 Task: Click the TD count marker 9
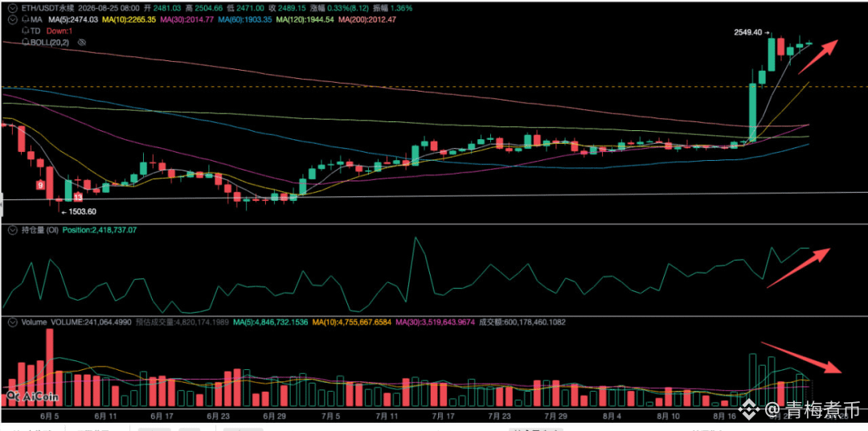pyautogui.click(x=40, y=185)
